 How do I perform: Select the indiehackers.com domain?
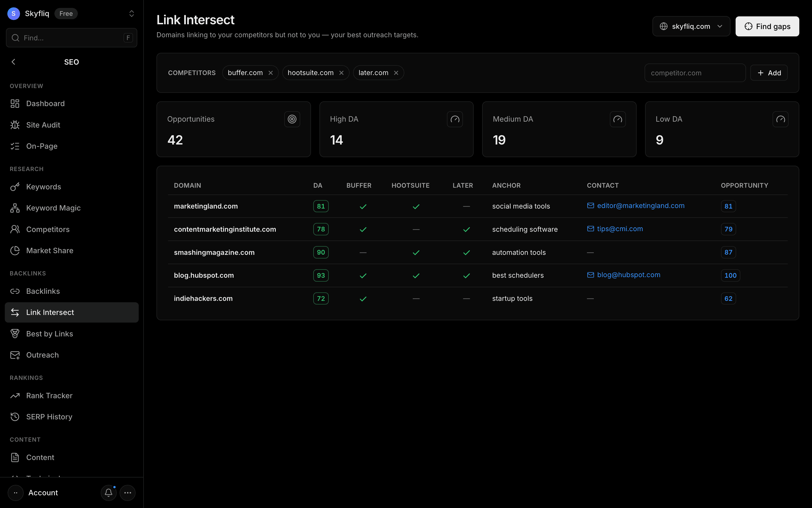(x=203, y=298)
